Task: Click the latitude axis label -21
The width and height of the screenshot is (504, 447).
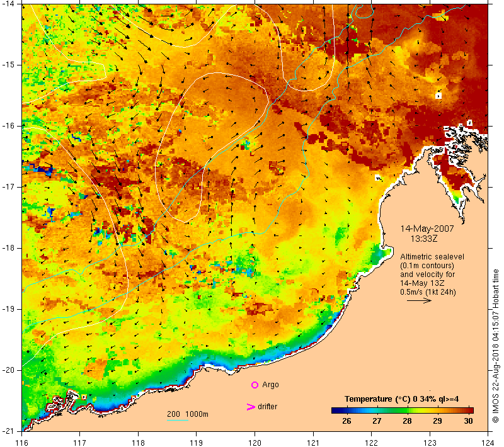Action: [x=8, y=431]
